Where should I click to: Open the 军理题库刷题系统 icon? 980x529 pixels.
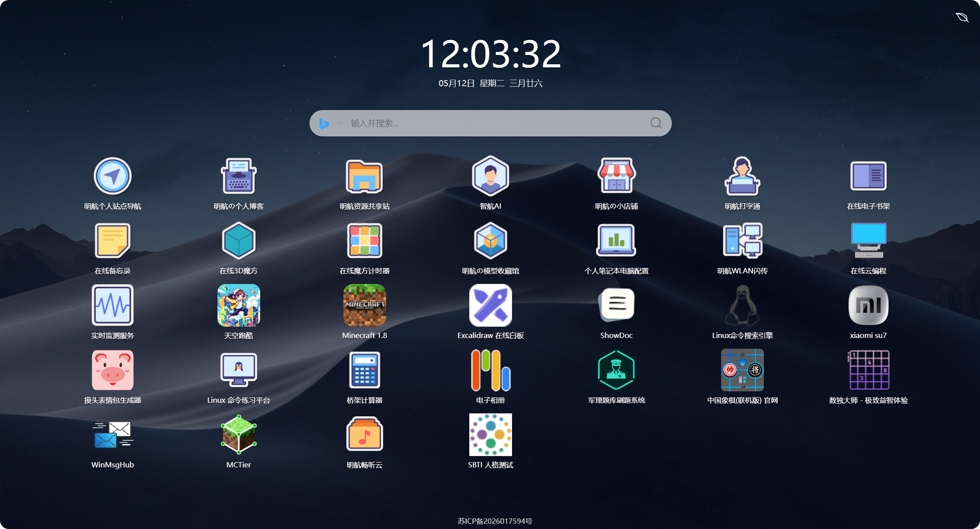tap(616, 370)
